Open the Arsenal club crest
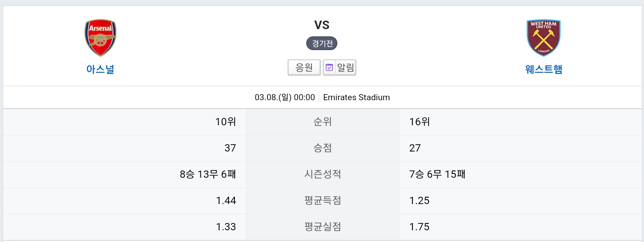Screen dimensions: 644x242 100,38
